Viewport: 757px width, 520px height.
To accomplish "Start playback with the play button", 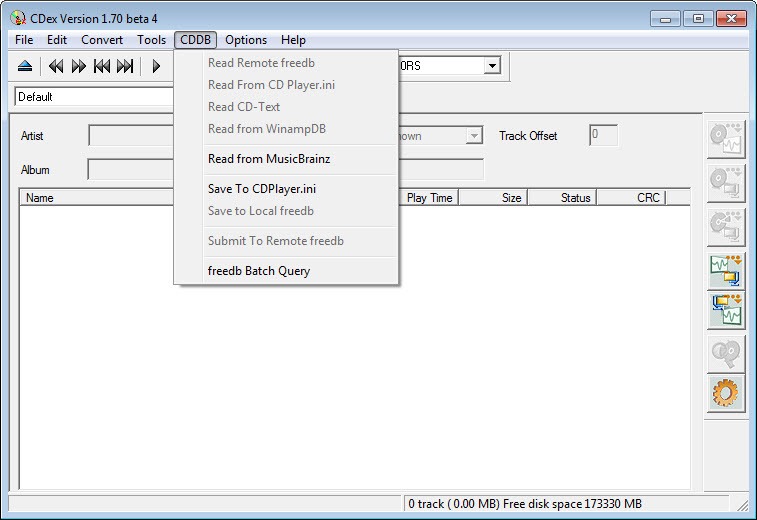I will (x=156, y=66).
